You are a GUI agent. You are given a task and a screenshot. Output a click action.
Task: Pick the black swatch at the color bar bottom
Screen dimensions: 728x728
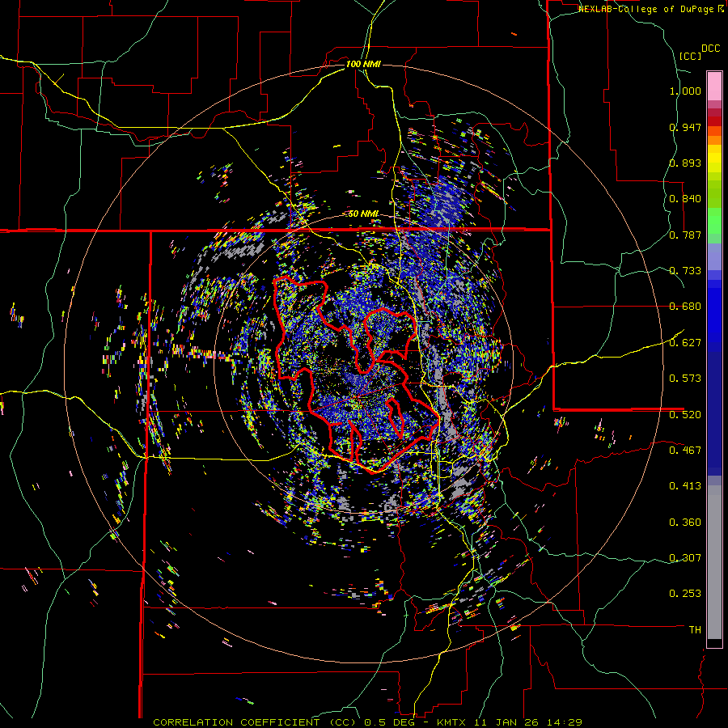coord(714,643)
